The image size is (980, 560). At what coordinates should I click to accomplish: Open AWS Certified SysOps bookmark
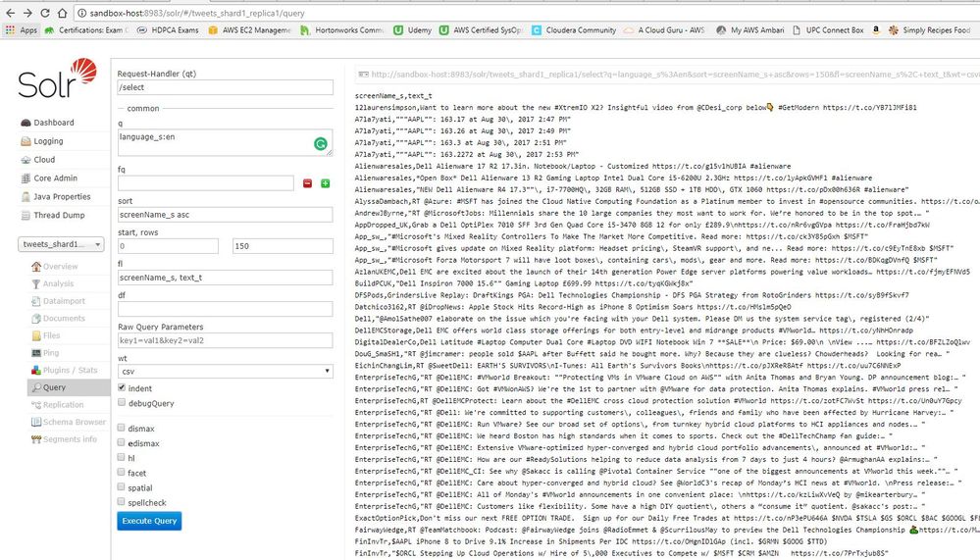(481, 30)
